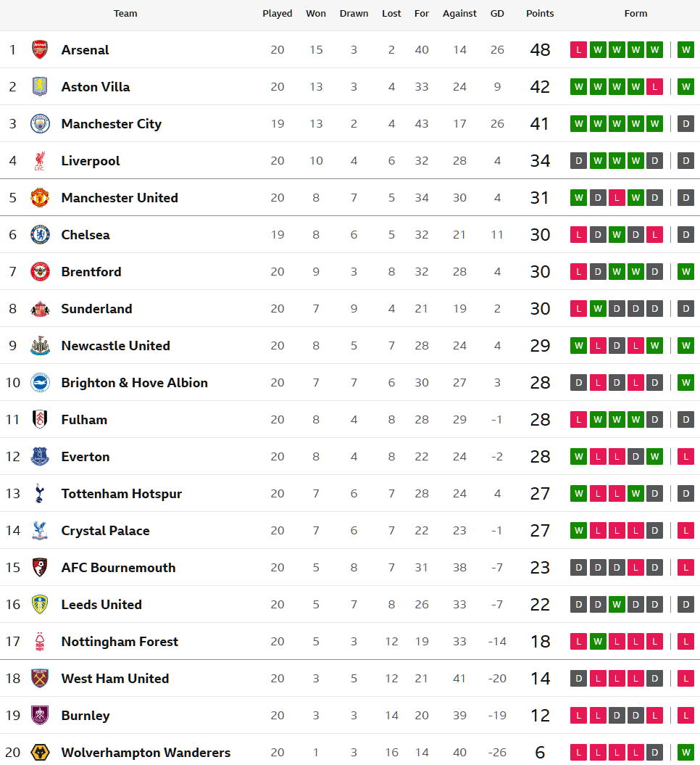This screenshot has width=700, height=765.
Task: Click Burnley's most recent L result badge
Action: [x=686, y=715]
